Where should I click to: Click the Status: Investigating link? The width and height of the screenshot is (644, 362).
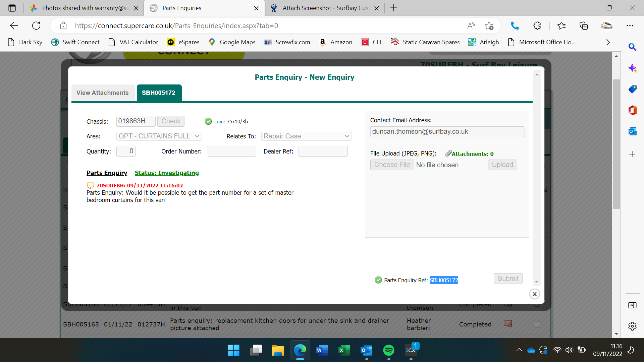167,173
